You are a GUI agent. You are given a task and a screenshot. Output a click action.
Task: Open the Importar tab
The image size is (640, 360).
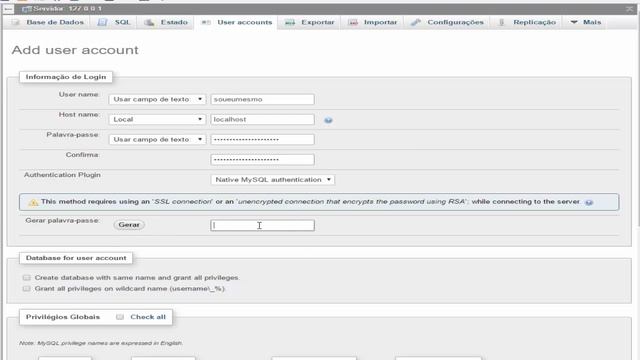[x=372, y=22]
